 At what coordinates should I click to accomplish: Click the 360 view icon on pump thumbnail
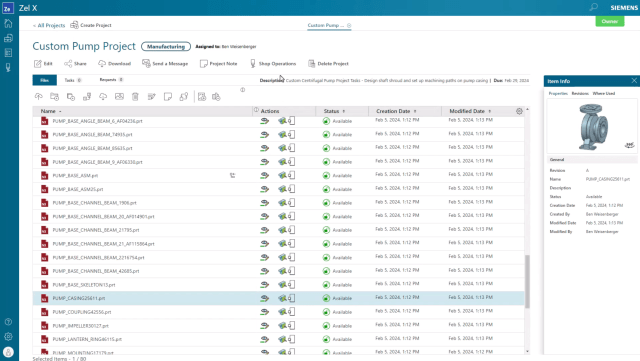[629, 145]
